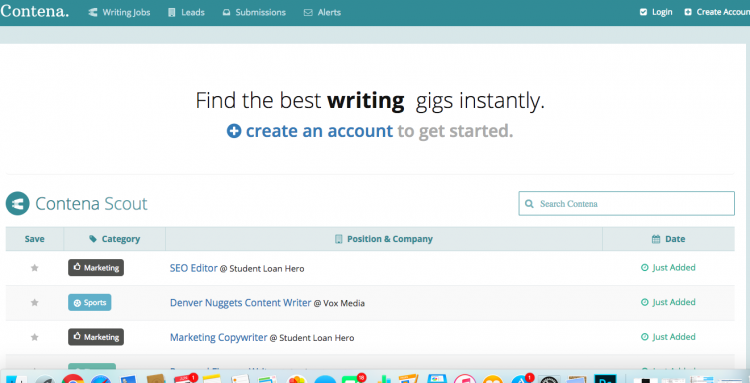The width and height of the screenshot is (750, 383).
Task: Open the Contena logo home link
Action: tap(34, 11)
